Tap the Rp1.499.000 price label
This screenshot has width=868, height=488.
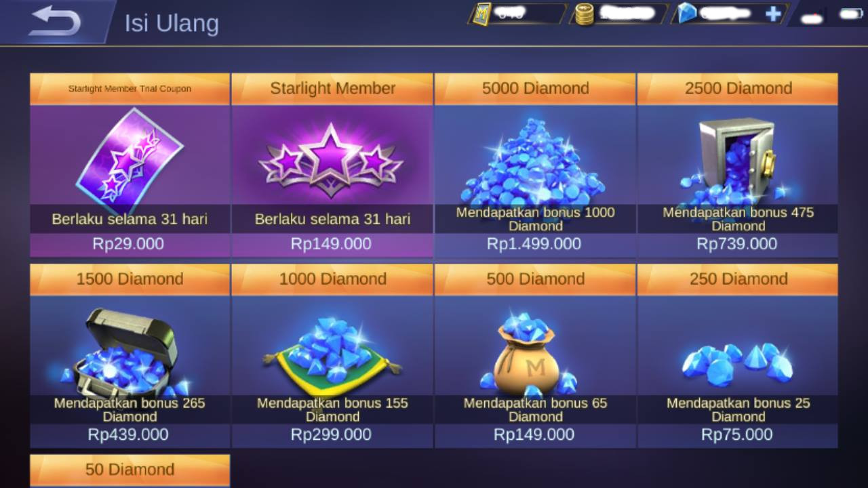(x=534, y=244)
